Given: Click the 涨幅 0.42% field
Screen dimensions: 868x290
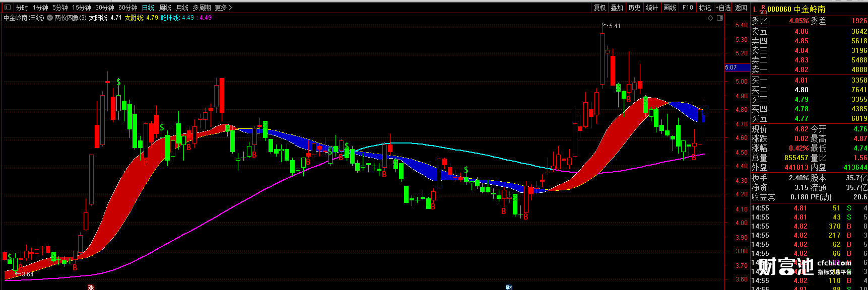Looking at the screenshot, I should (780, 148).
